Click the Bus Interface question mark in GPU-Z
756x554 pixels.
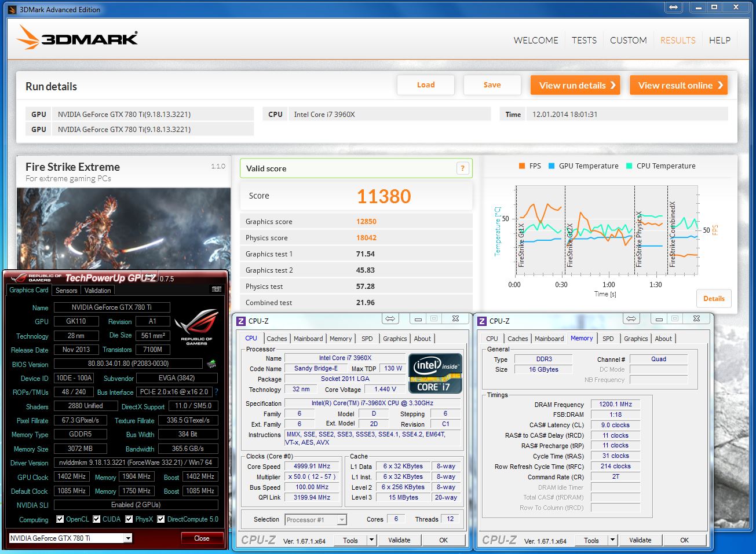[216, 392]
